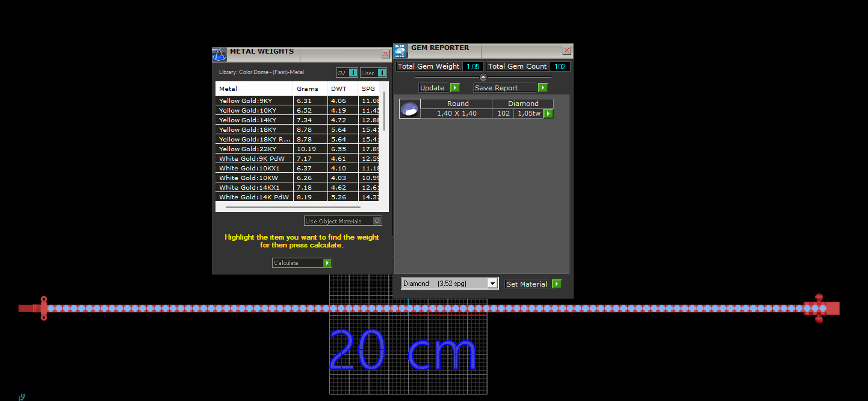Click the Metal Weights scale icon
Viewport: 868px width, 401px height.
point(219,55)
